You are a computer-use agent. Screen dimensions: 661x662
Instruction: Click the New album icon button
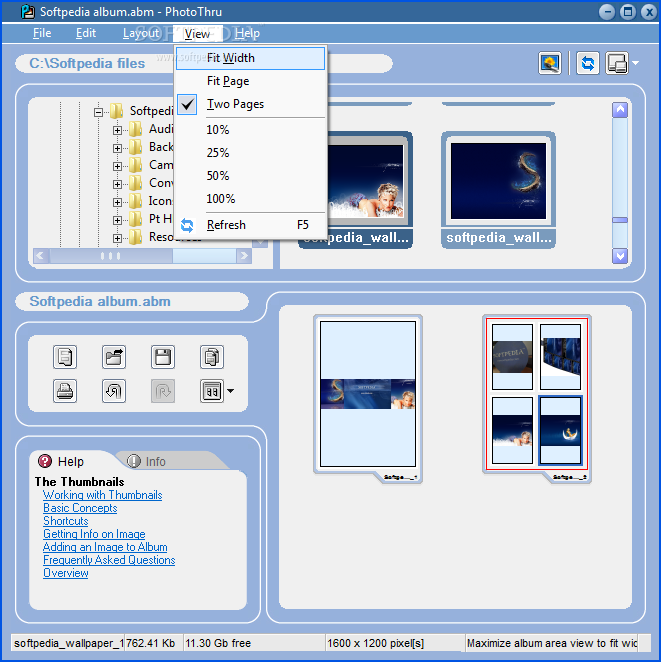pos(65,357)
